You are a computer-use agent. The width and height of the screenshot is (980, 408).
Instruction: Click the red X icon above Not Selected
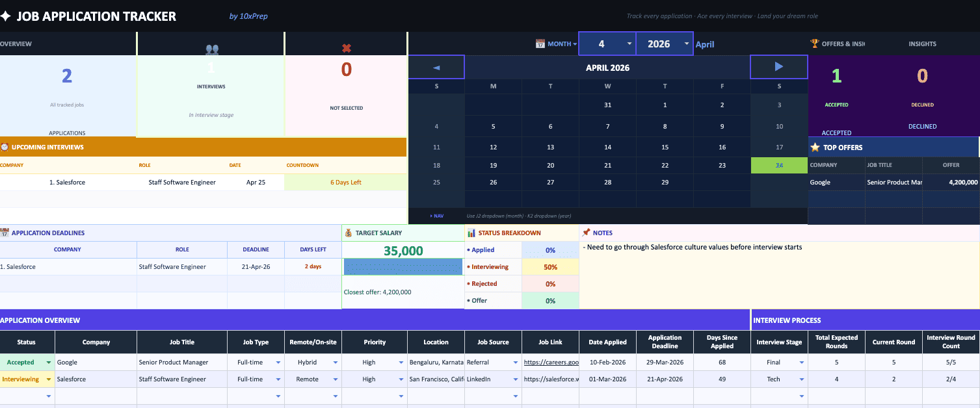347,48
